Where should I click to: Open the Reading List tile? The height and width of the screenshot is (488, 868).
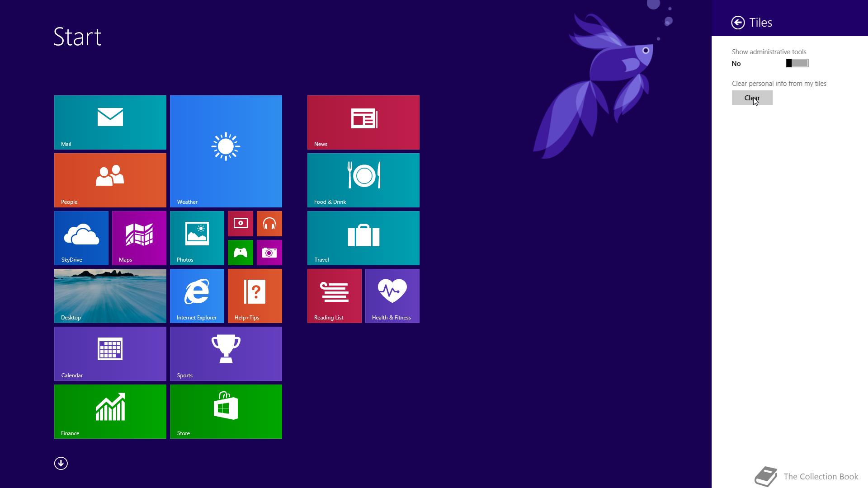(x=335, y=296)
